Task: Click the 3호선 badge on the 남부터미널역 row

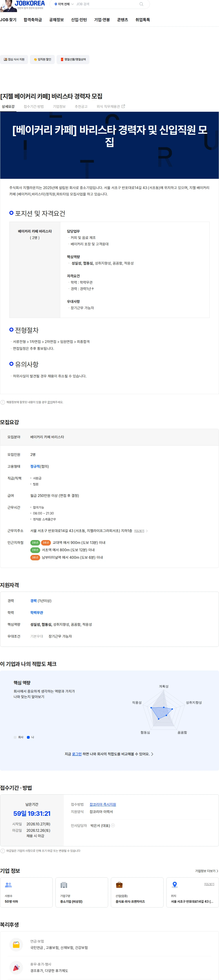Action: (35, 557)
